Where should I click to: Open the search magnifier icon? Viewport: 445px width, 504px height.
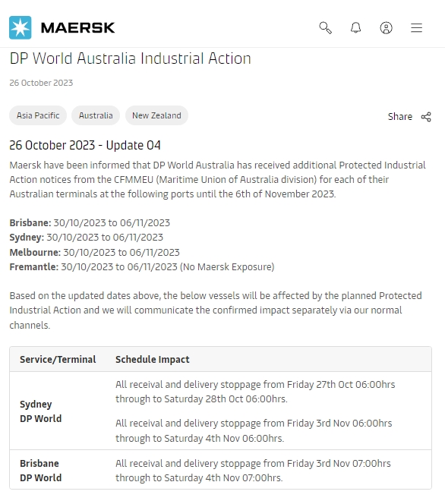(x=325, y=27)
